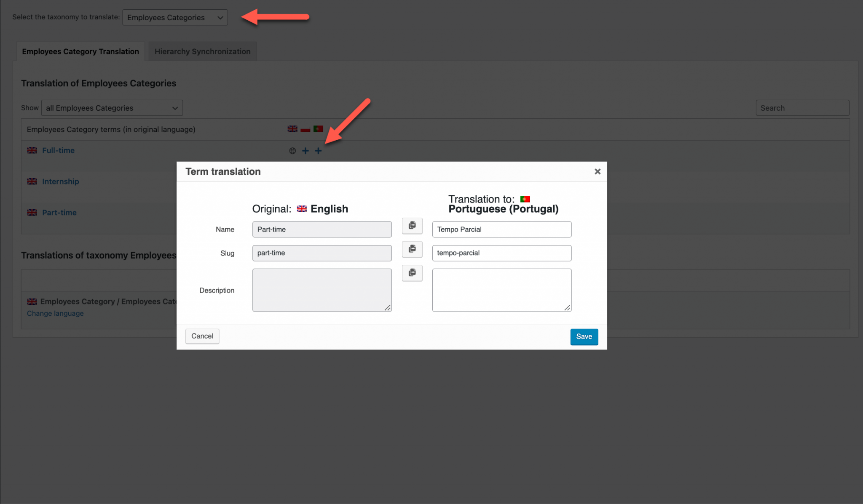
Task: Click the Polish flag column header
Action: (306, 129)
